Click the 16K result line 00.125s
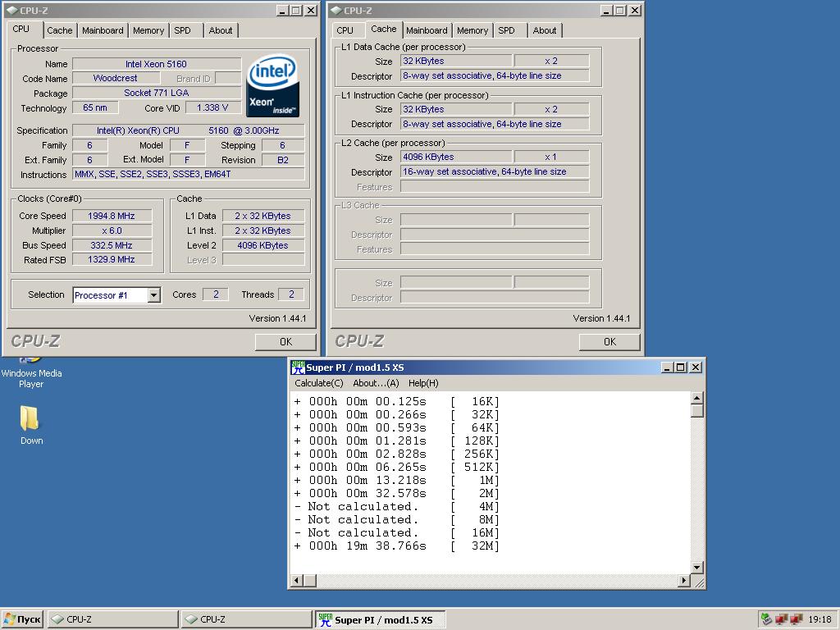This screenshot has height=630, width=840. [396, 401]
